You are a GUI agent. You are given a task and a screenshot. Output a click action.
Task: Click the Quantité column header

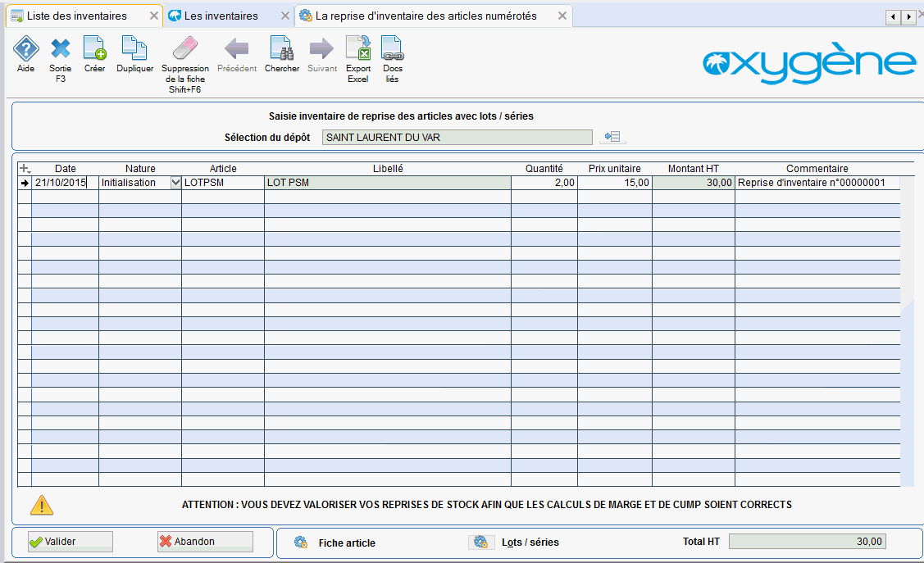pyautogui.click(x=544, y=169)
